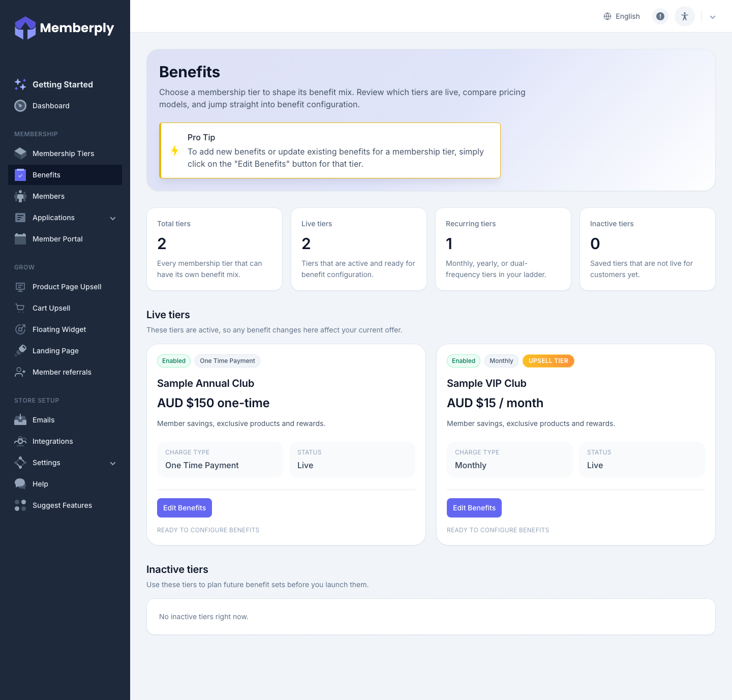
Task: Click the Help chat bubble icon
Action: click(x=20, y=484)
